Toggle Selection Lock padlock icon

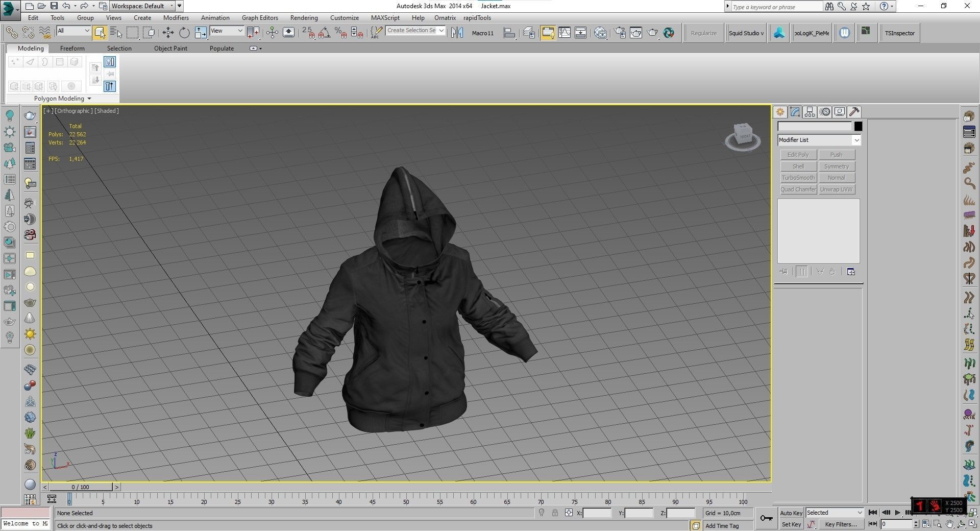555,513
